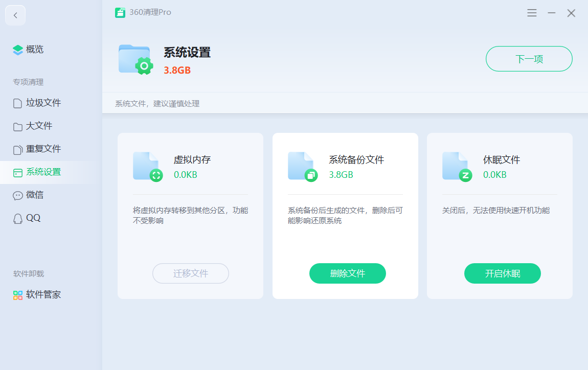Click the 休眠文件 file icon
Image resolution: width=588 pixels, height=370 pixels.
[x=457, y=167]
